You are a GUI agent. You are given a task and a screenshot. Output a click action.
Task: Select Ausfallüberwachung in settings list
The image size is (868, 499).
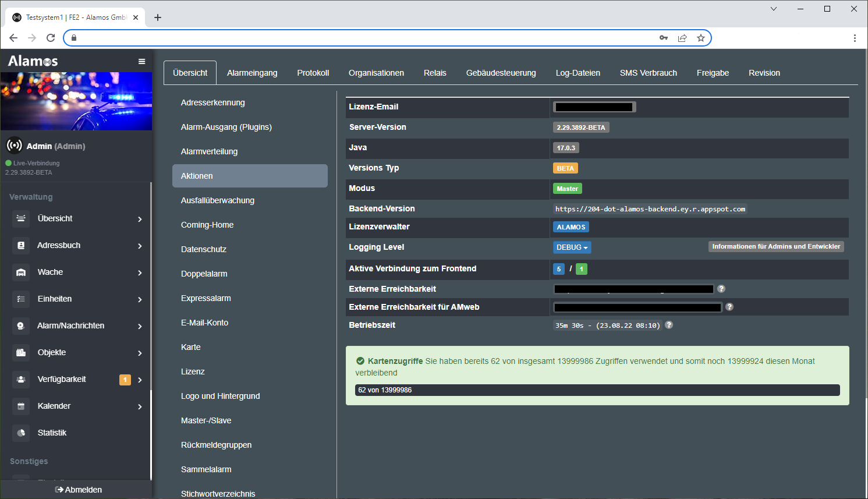218,200
